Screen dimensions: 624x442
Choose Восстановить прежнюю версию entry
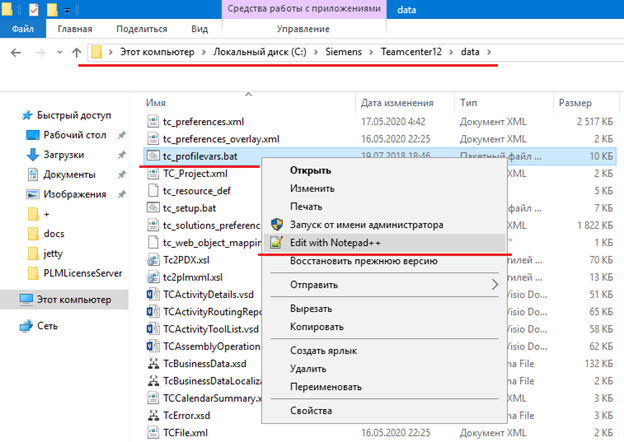coord(364,261)
